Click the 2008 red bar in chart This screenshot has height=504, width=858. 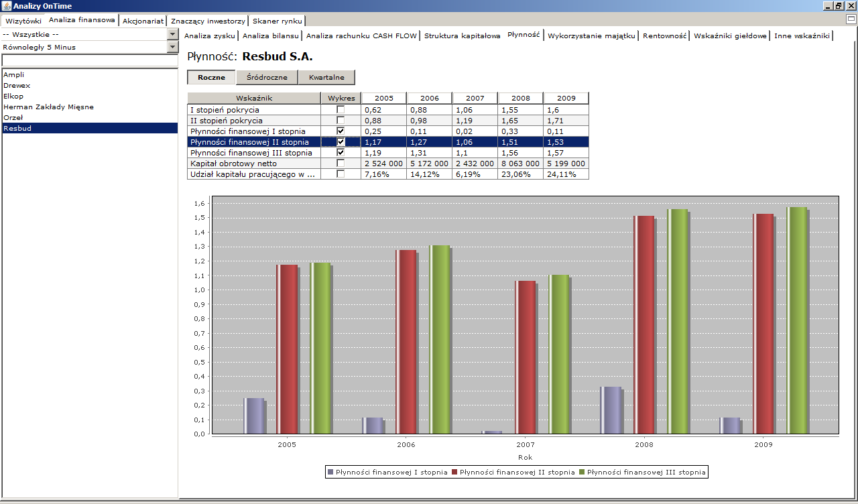click(x=645, y=325)
